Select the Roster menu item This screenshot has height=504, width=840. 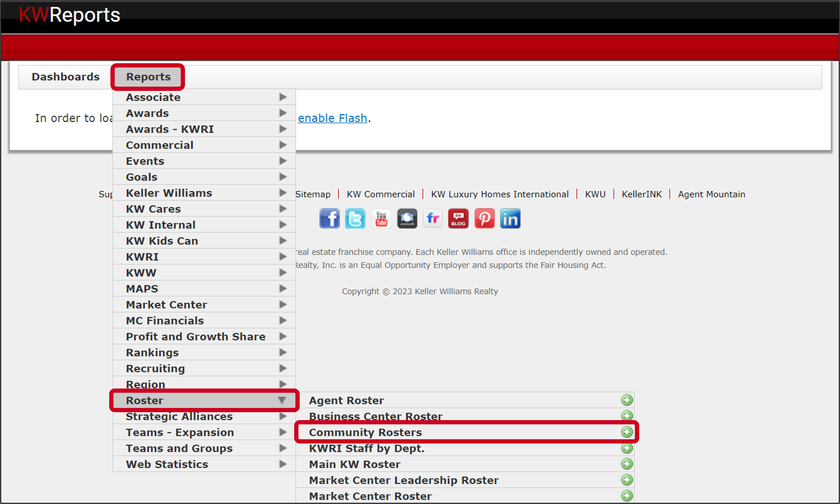(204, 400)
